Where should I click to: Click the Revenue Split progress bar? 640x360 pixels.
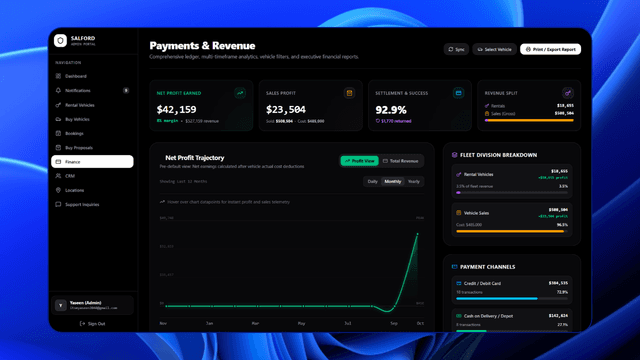click(529, 120)
